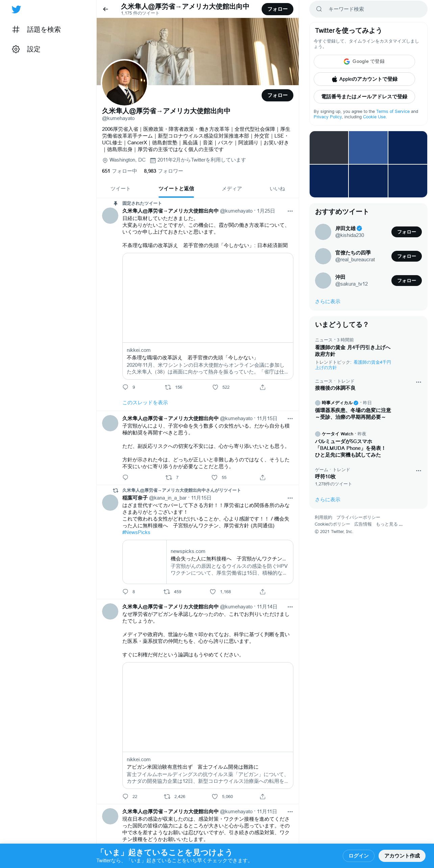
Task: Follow 官僚たちの四季
Action: pos(407,256)
